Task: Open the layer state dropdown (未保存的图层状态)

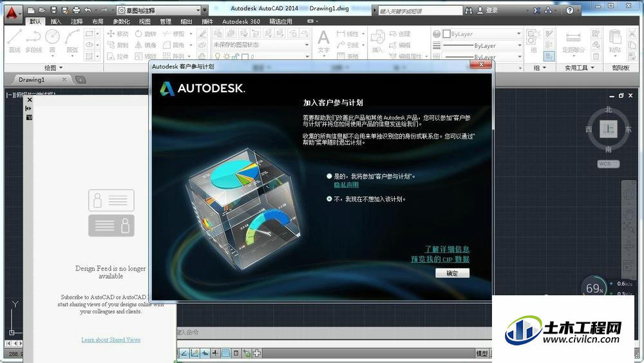Action: 261,44
